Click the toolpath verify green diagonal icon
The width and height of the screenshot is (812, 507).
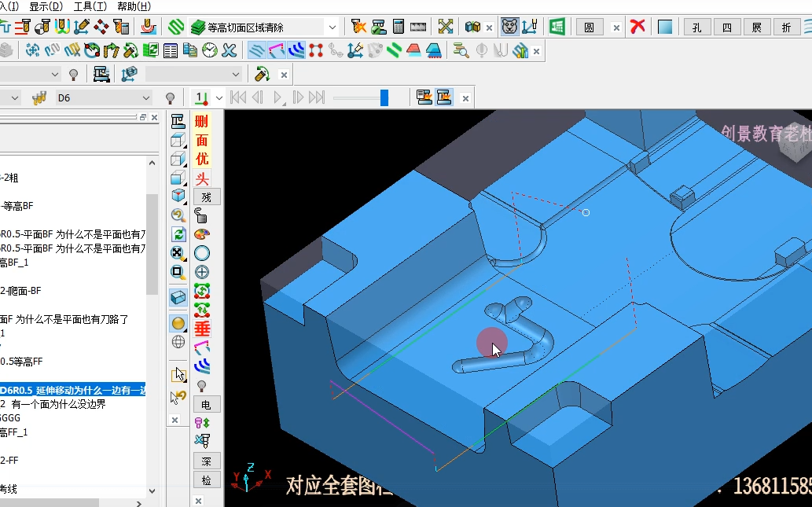(176, 27)
